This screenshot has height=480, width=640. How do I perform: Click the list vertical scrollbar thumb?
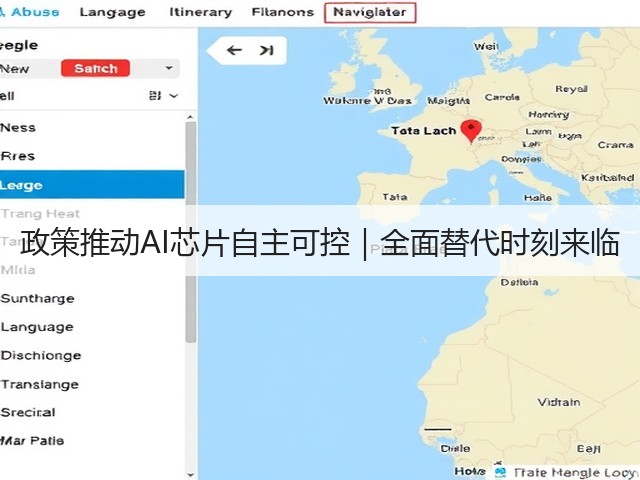pyautogui.click(x=190, y=233)
